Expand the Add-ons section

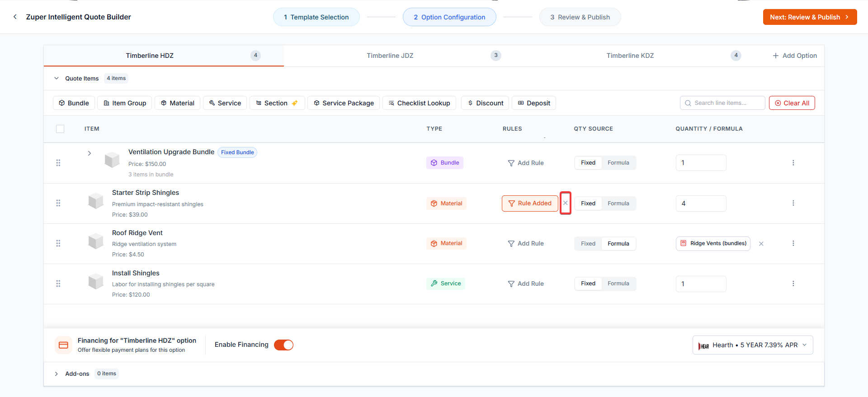(x=57, y=374)
